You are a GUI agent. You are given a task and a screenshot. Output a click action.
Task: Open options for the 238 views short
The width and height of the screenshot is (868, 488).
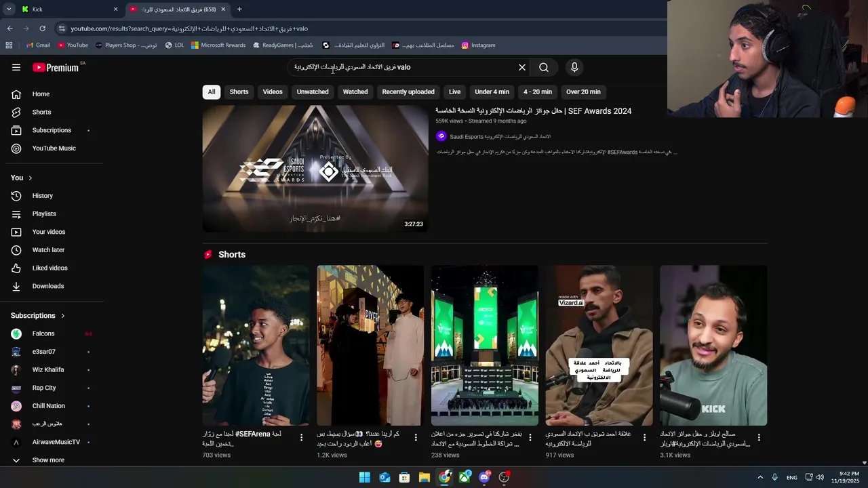530,438
